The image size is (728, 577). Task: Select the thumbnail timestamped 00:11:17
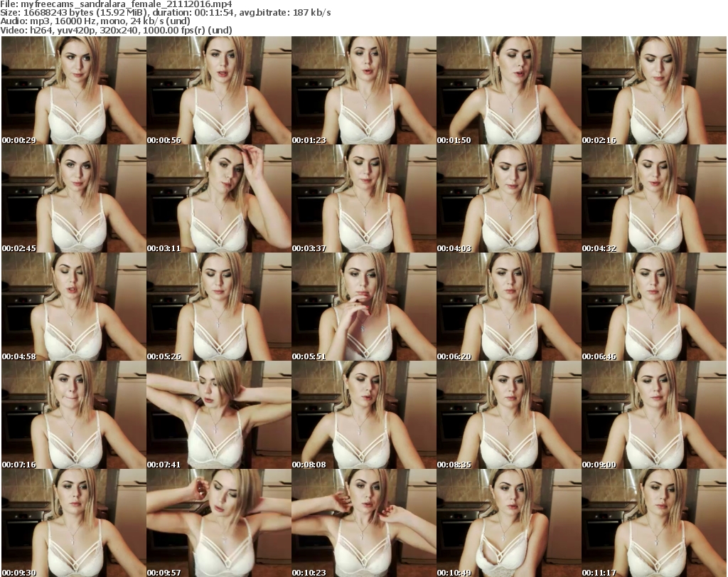click(654, 523)
